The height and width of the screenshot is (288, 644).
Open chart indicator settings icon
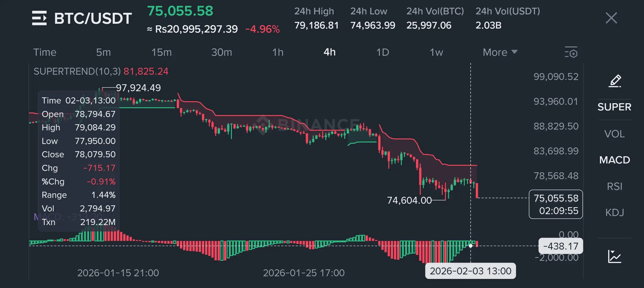[x=571, y=52]
